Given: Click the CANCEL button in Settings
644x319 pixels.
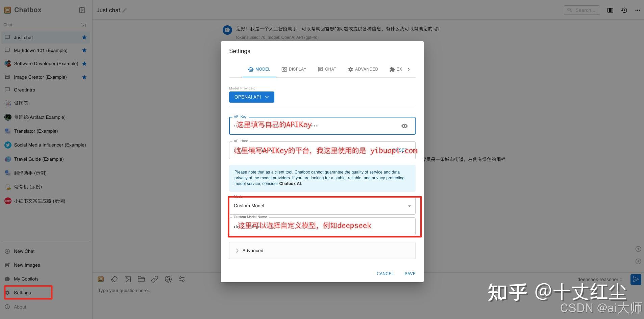Looking at the screenshot, I should pos(385,274).
